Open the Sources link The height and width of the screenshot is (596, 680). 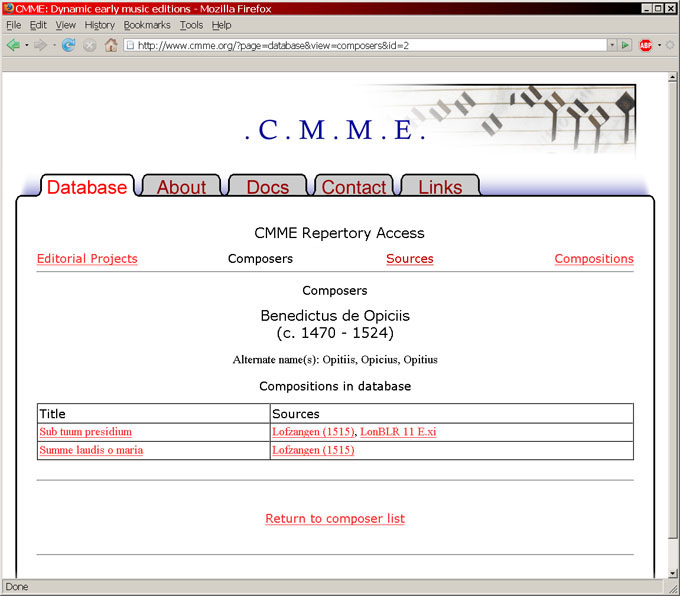410,259
